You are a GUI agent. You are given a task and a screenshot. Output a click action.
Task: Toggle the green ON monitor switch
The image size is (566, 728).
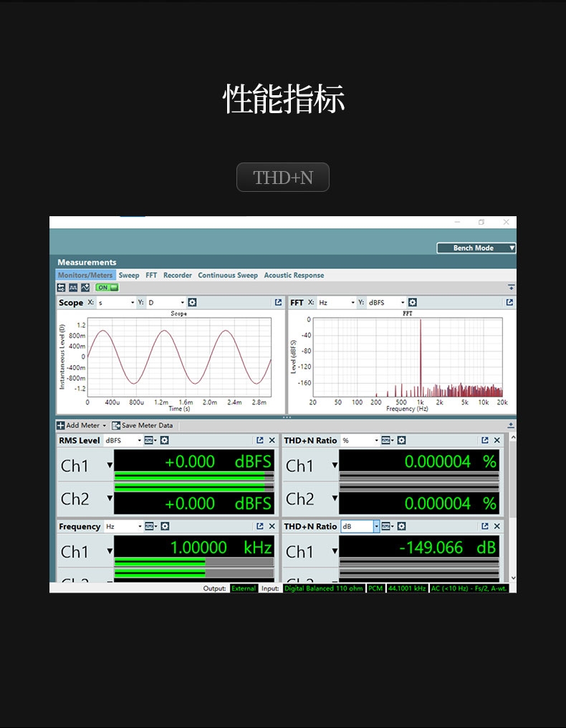click(107, 288)
